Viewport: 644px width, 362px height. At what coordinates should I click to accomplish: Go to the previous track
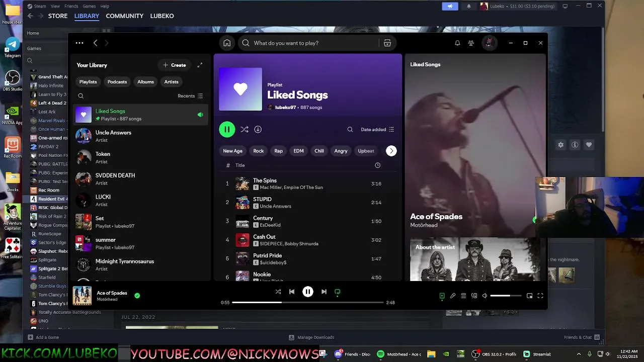292,292
